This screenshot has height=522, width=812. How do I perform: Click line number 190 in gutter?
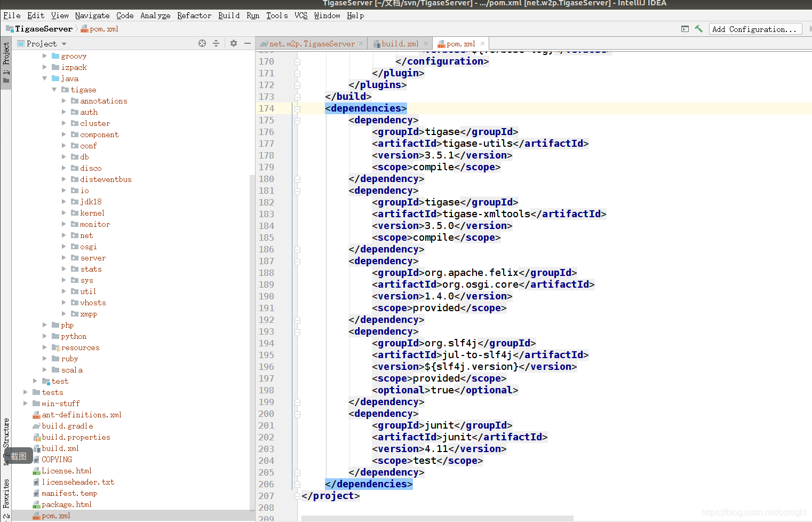[266, 296]
